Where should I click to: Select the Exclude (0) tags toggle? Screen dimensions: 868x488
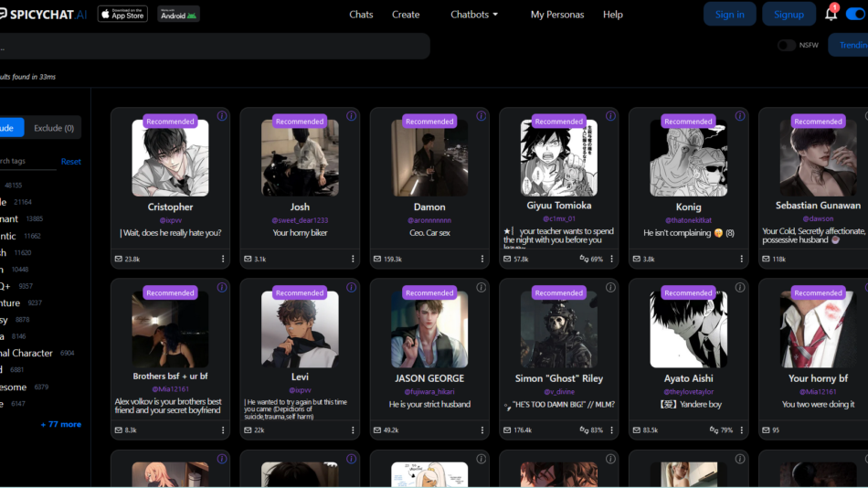click(x=54, y=128)
